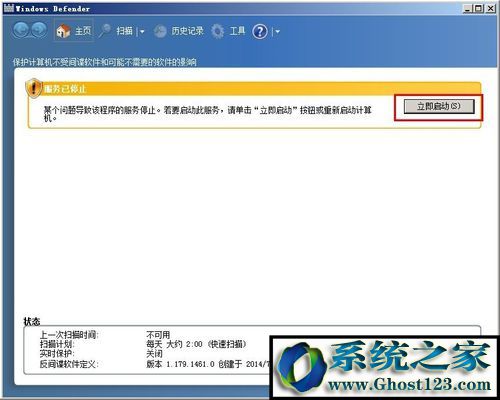Viewport: 500px width, 400px height.
Task: Click the Back navigation arrow
Action: click(21, 30)
